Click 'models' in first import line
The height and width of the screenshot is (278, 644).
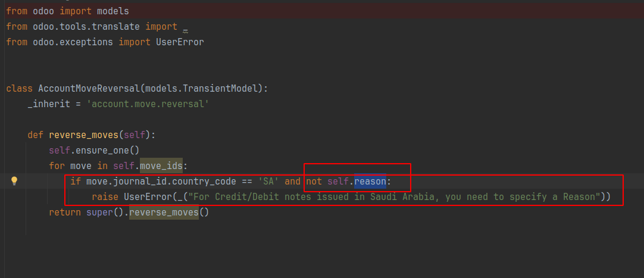[x=113, y=11]
